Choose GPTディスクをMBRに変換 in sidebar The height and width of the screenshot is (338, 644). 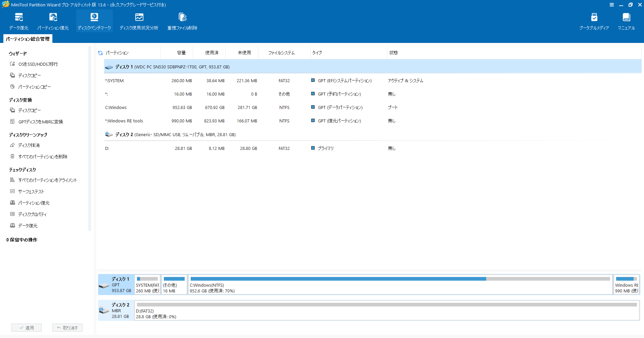41,122
